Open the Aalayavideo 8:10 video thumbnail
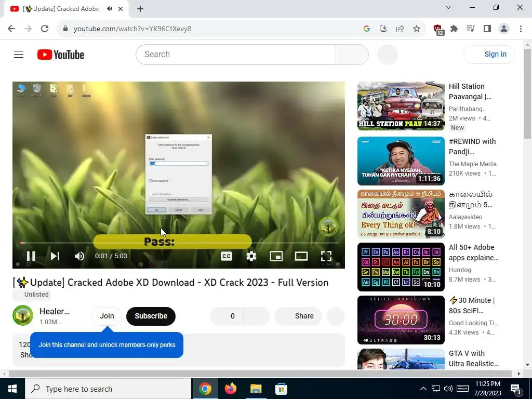 pyautogui.click(x=401, y=214)
